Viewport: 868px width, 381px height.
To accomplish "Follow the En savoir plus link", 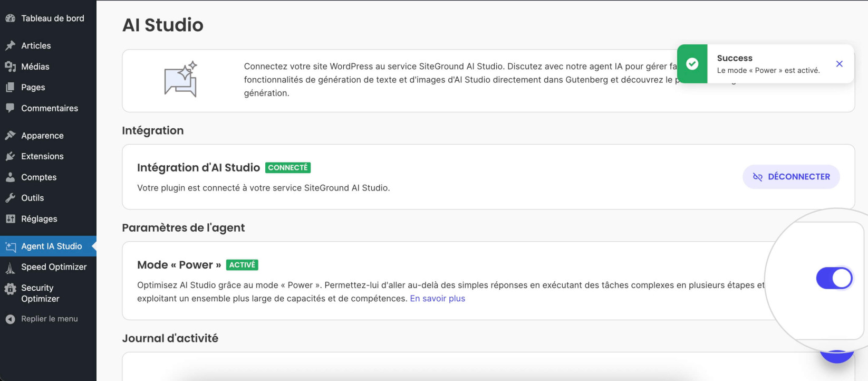I will (x=438, y=298).
